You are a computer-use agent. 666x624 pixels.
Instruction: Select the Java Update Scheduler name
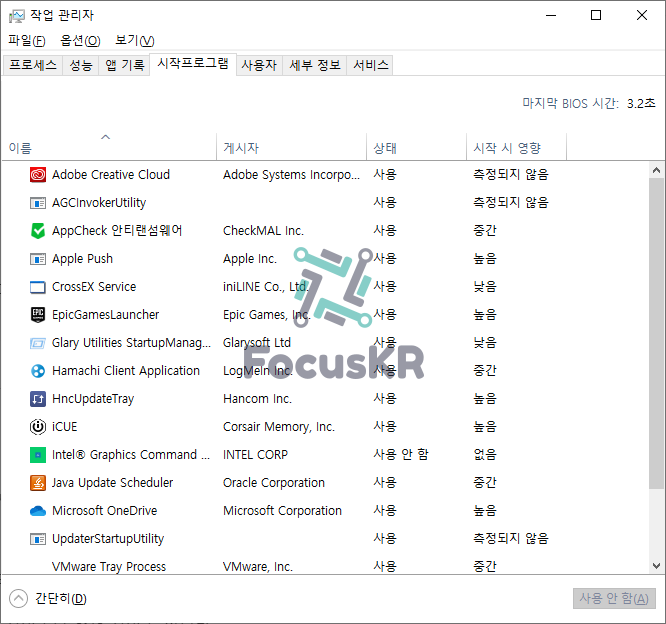coord(113,483)
